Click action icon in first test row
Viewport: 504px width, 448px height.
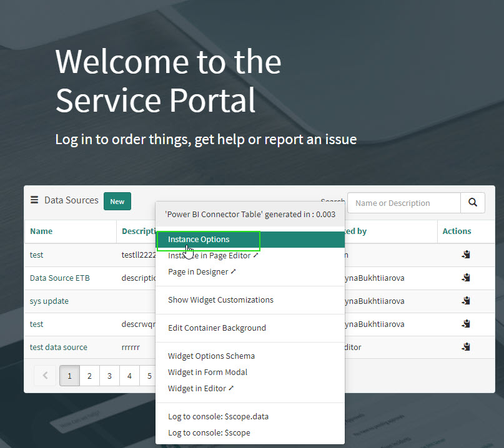(x=465, y=255)
